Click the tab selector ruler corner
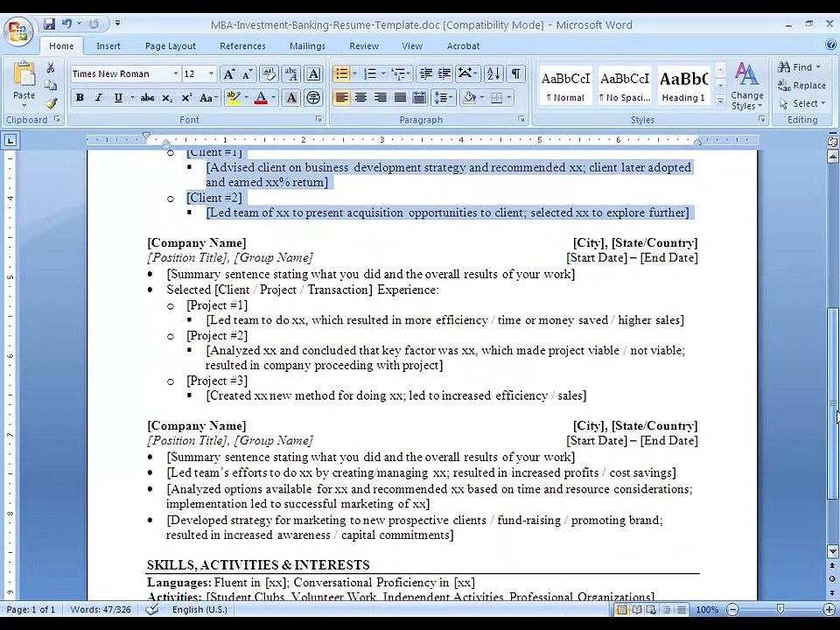The width and height of the screenshot is (840, 630). [x=10, y=141]
